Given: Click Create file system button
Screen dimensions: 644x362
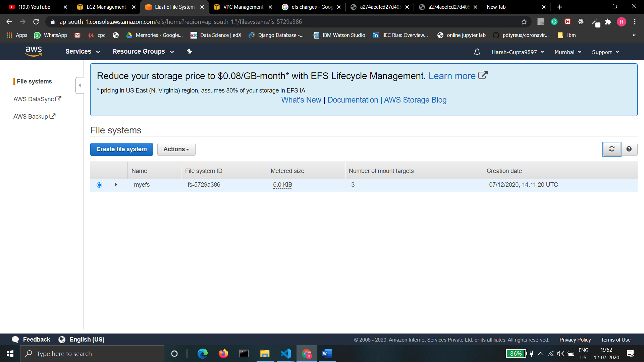Looking at the screenshot, I should coord(121,149).
